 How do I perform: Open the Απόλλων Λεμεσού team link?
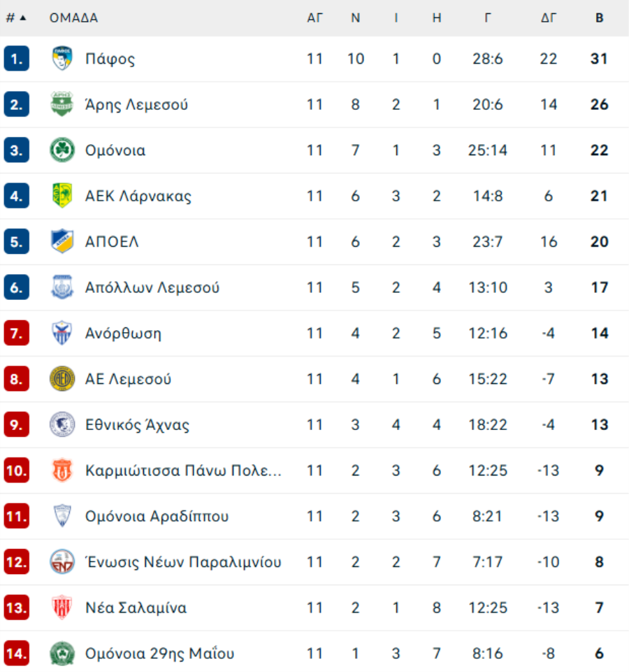(x=152, y=287)
